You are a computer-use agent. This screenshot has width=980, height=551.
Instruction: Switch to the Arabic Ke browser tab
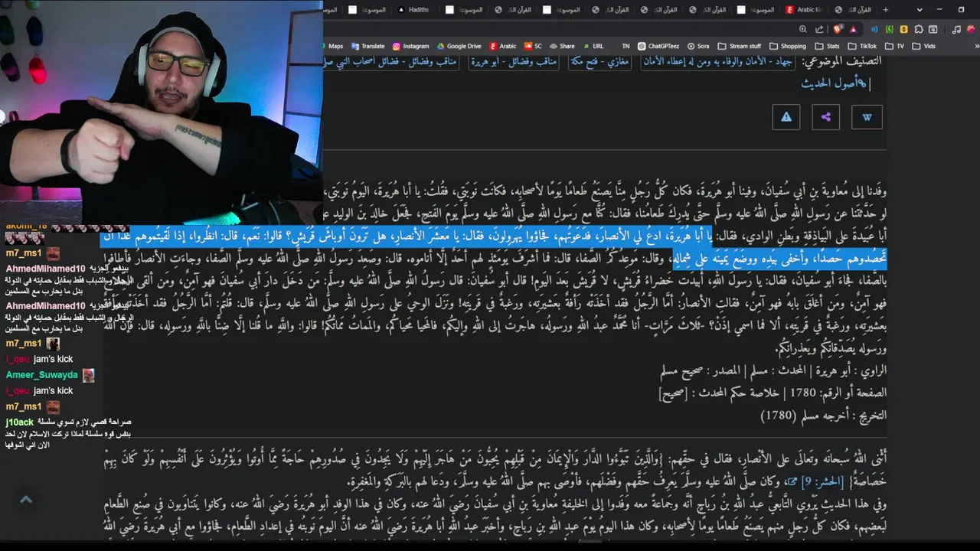[x=803, y=10]
